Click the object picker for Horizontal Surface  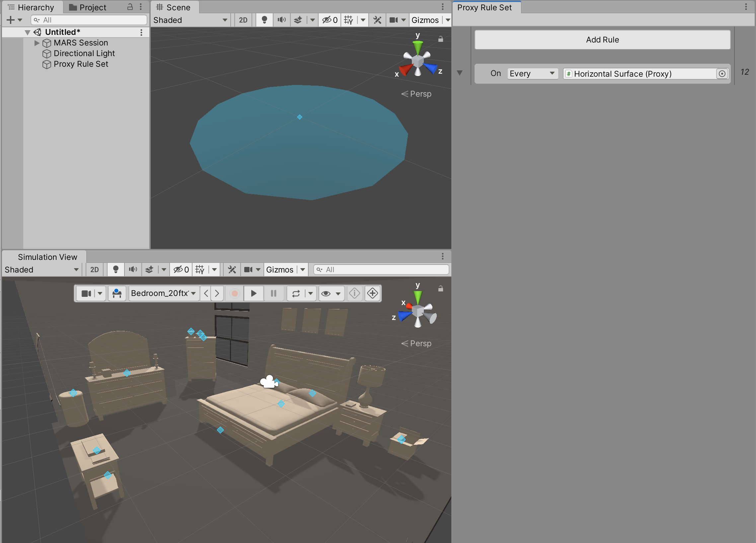click(x=722, y=74)
